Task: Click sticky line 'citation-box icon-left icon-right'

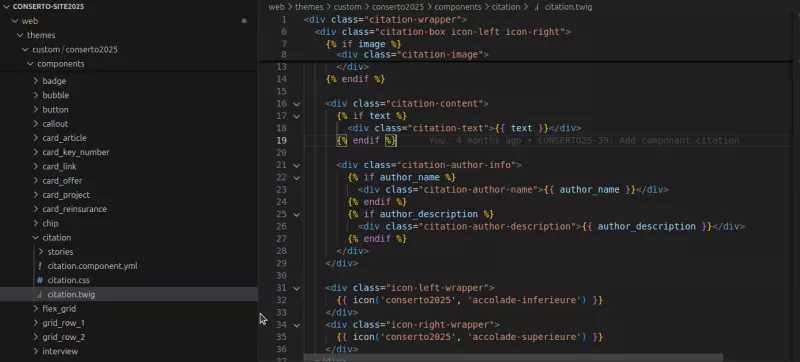Action: pyautogui.click(x=442, y=32)
